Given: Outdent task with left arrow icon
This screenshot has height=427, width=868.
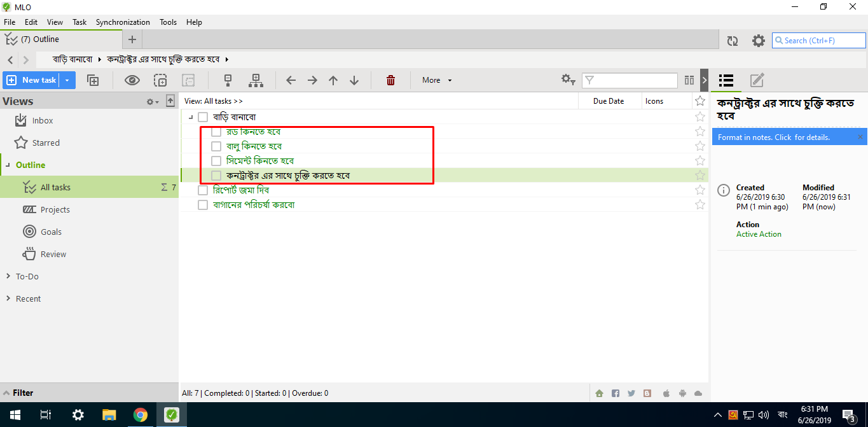Looking at the screenshot, I should tap(291, 80).
